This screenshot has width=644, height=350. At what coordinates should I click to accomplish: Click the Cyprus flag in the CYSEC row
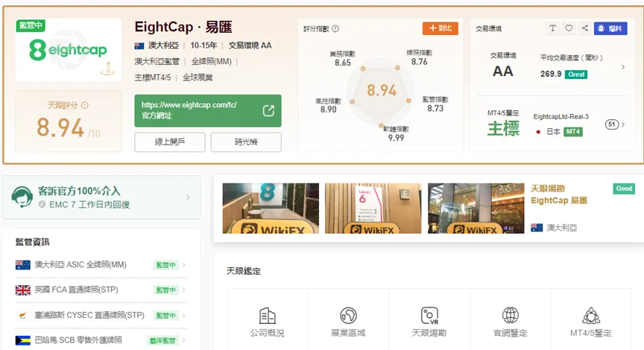coord(22,315)
